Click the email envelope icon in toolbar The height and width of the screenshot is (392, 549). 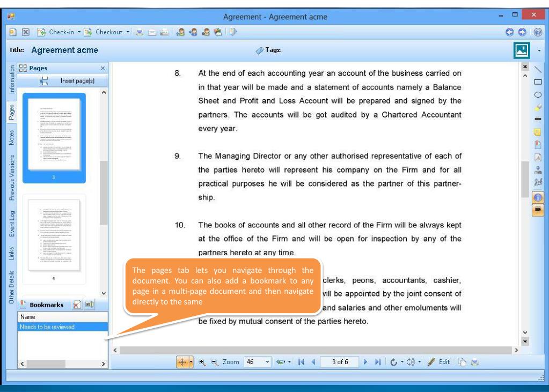[x=152, y=32]
